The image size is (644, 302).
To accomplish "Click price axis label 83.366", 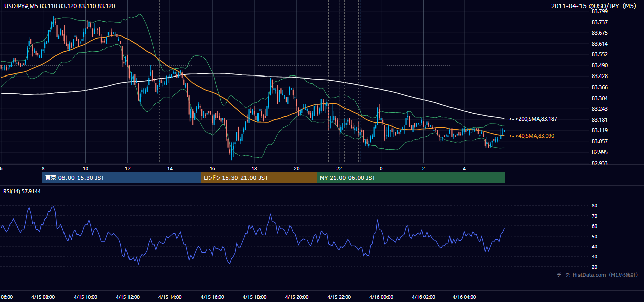I will coord(599,87).
